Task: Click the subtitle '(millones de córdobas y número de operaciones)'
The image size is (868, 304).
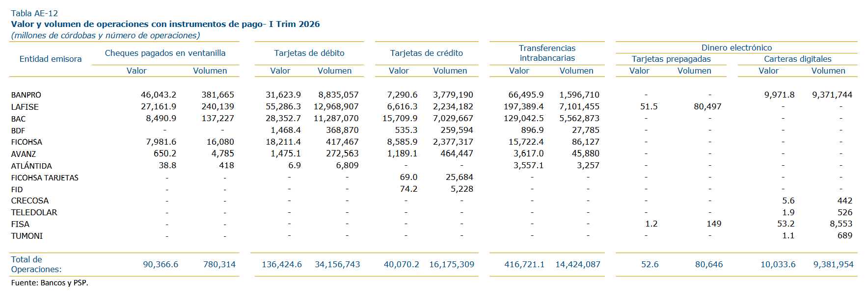Action: pyautogui.click(x=106, y=35)
